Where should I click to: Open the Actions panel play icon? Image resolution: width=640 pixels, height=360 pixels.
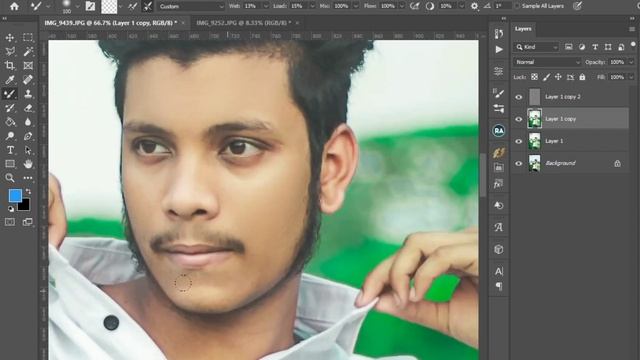point(498,49)
